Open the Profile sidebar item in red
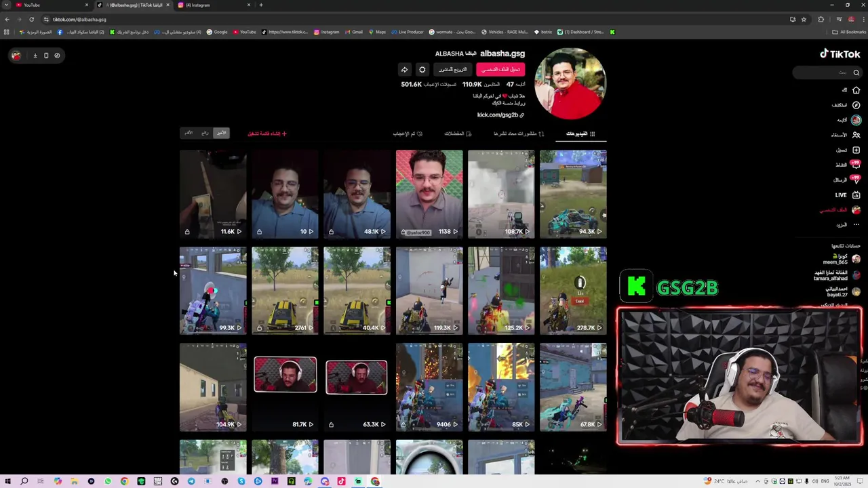 (840, 209)
